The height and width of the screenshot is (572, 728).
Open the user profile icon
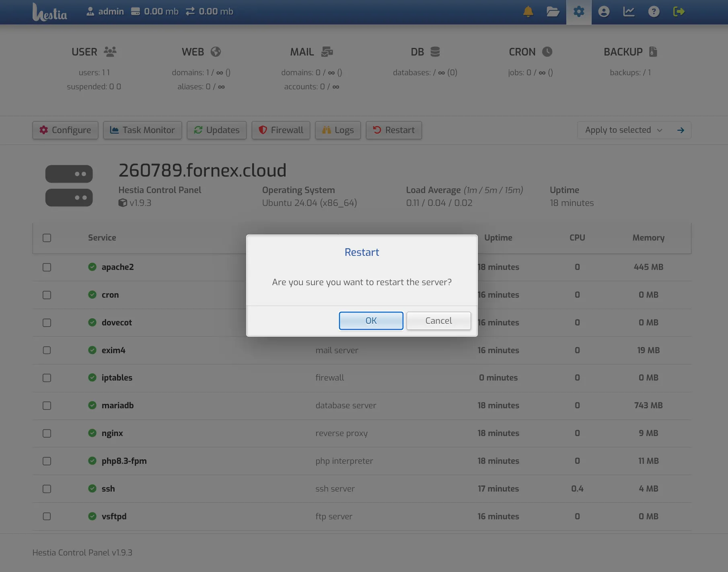pos(604,12)
